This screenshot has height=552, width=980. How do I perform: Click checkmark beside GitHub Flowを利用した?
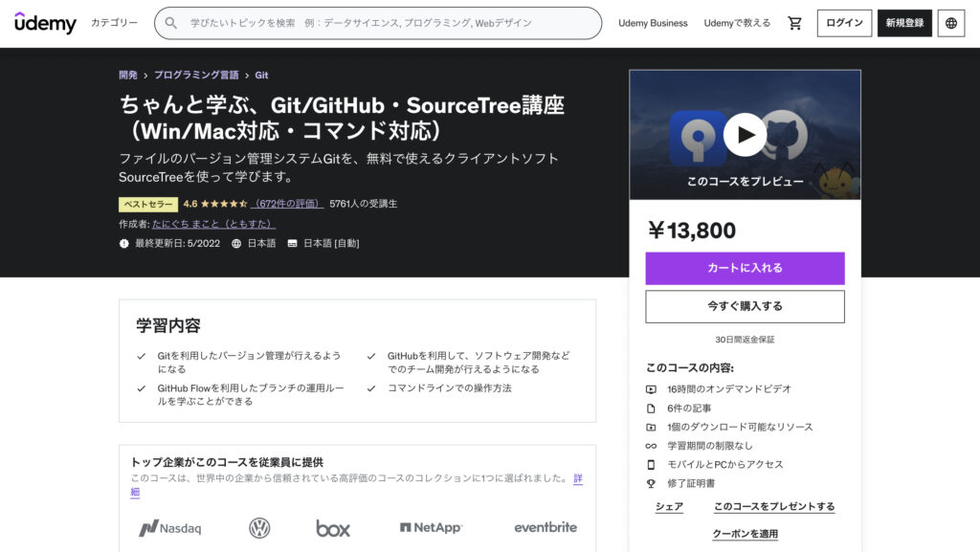[142, 388]
